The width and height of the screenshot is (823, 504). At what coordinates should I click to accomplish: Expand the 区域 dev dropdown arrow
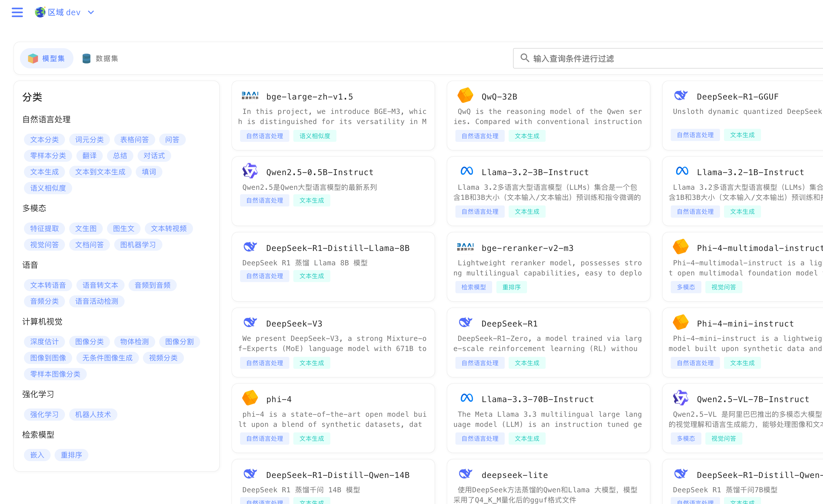(91, 12)
